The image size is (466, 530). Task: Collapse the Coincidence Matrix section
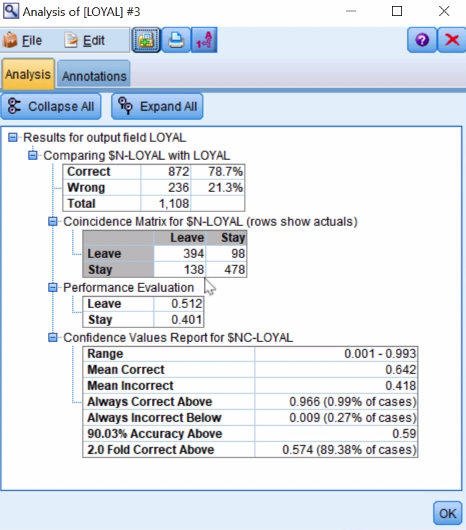pyautogui.click(x=53, y=222)
